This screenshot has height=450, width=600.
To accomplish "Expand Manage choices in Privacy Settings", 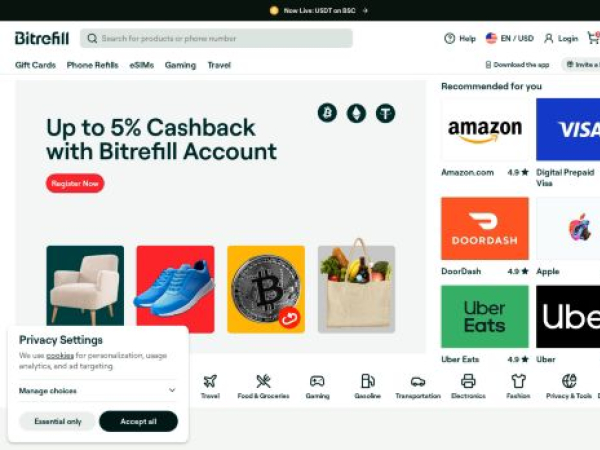I will pyautogui.click(x=97, y=390).
